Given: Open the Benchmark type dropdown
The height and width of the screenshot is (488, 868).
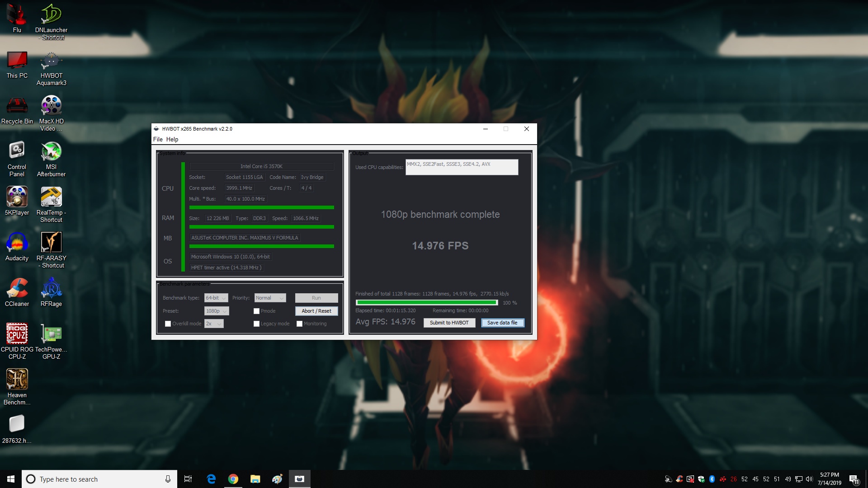Looking at the screenshot, I should (216, 298).
